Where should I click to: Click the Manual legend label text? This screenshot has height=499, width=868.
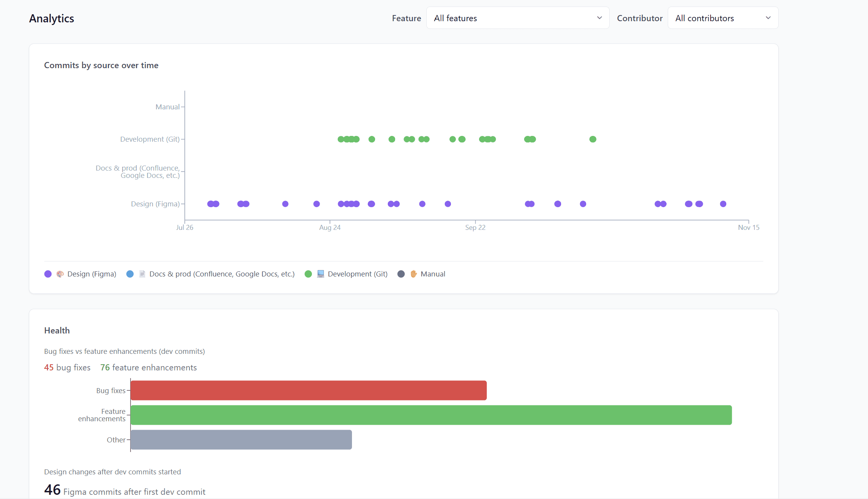pyautogui.click(x=433, y=274)
